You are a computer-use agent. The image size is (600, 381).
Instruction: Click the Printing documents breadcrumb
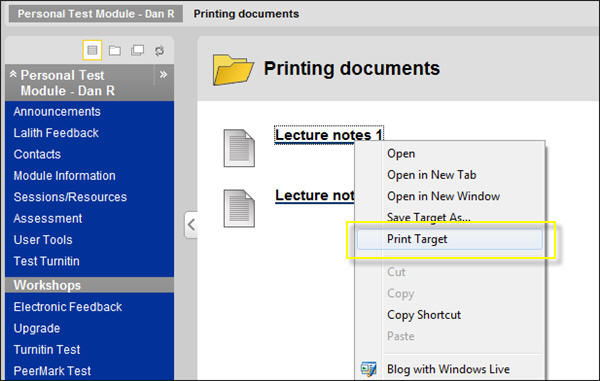(246, 14)
